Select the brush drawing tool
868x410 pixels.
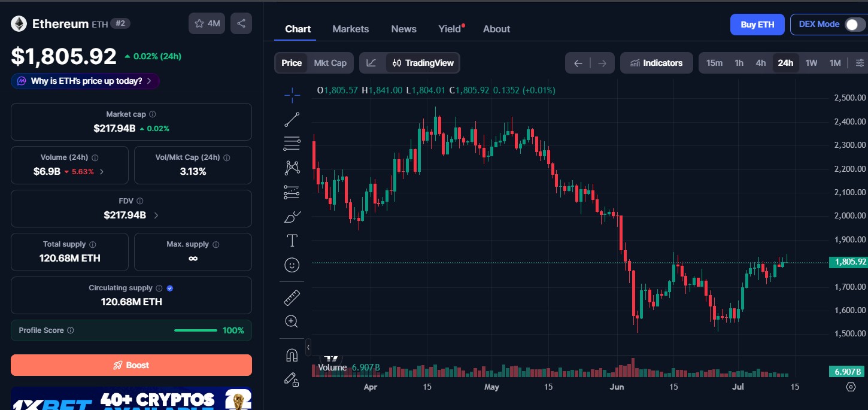pos(292,217)
